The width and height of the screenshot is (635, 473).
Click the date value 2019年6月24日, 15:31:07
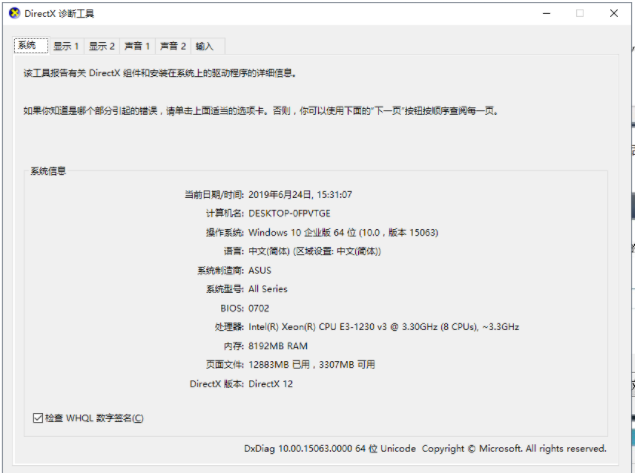300,195
